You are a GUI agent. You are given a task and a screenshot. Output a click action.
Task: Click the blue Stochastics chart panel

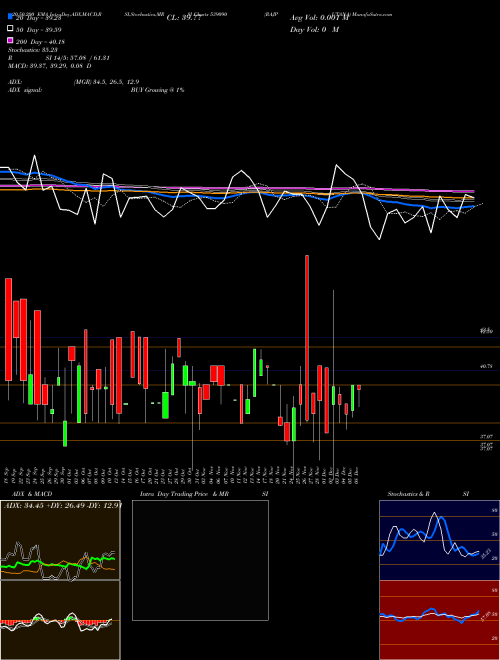[x=439, y=540]
